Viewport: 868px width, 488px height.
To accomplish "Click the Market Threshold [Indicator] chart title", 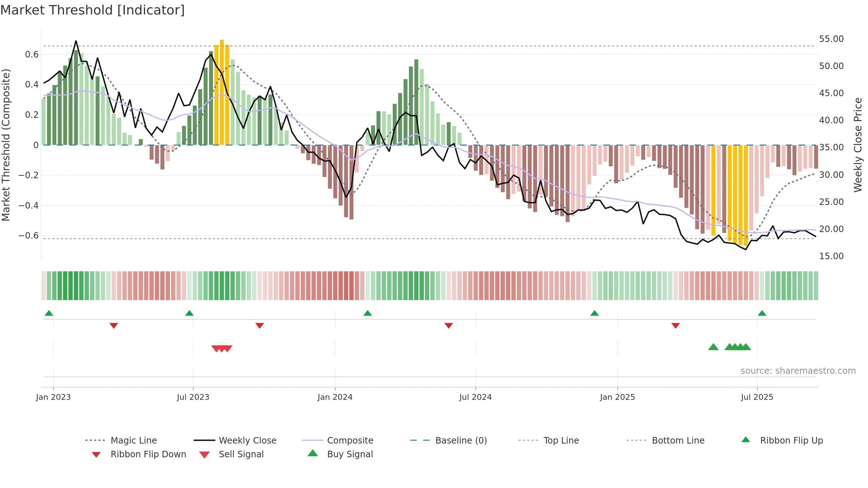I will click(93, 10).
